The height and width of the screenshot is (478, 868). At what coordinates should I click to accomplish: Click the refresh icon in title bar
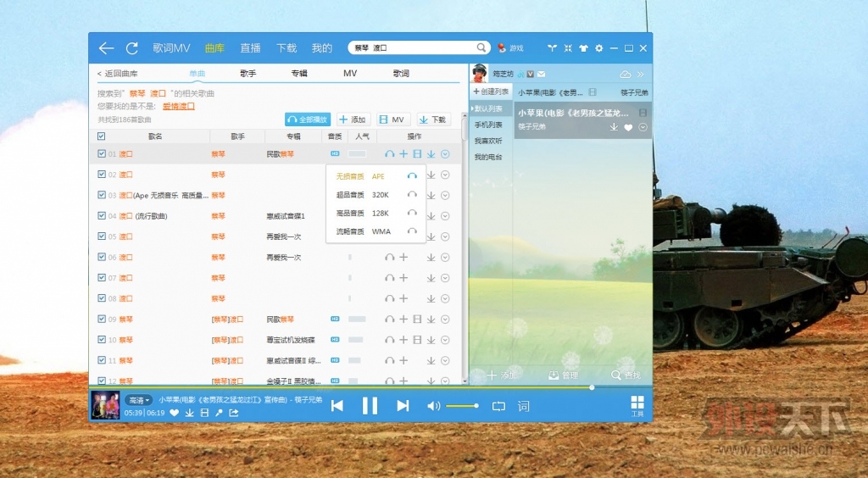[x=131, y=48]
